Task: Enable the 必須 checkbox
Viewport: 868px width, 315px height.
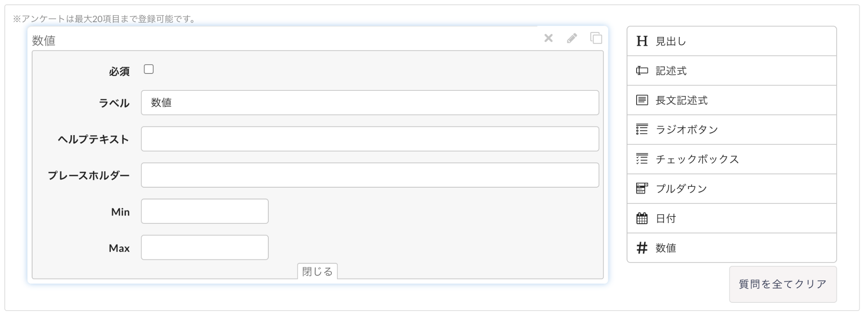Action: 149,70
